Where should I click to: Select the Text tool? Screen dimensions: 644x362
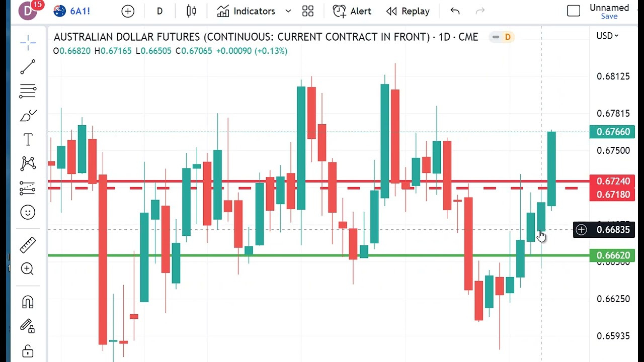click(x=28, y=140)
